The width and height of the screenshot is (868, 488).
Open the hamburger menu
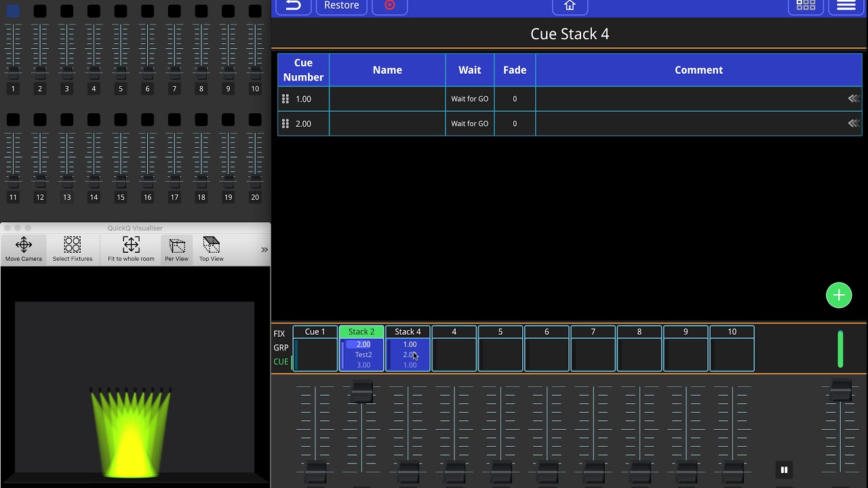(x=846, y=6)
